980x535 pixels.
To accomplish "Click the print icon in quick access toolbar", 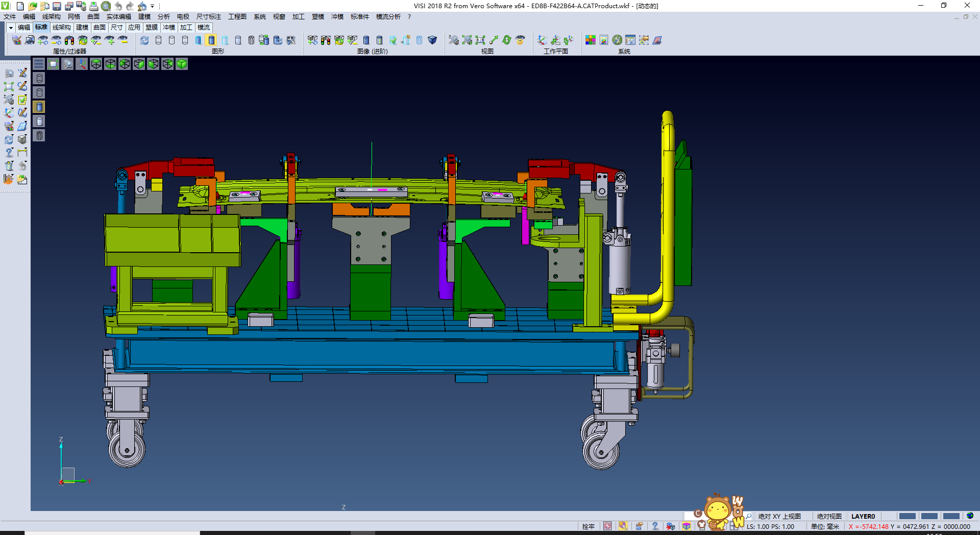I will (x=94, y=6).
